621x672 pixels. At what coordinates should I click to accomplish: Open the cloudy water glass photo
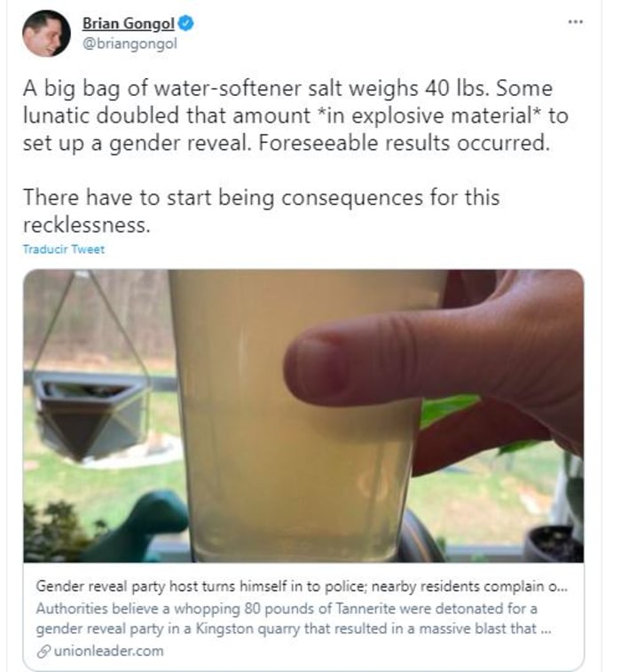pyautogui.click(x=302, y=417)
